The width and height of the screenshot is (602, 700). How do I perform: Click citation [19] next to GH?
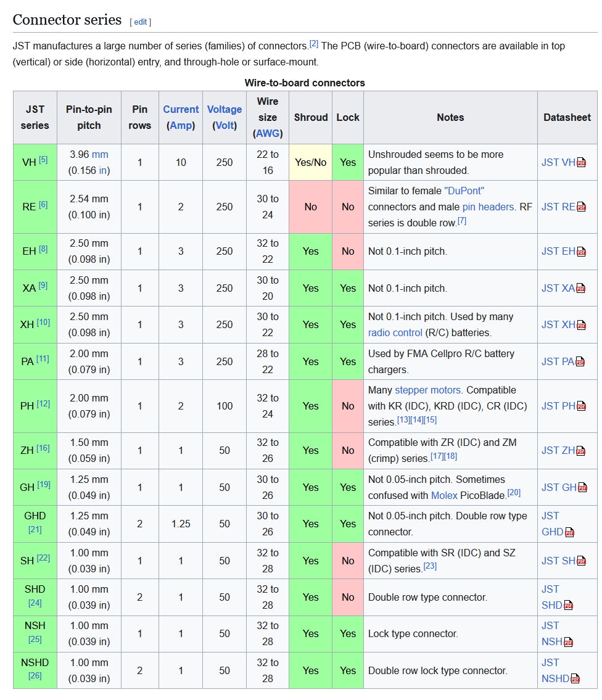(44, 485)
